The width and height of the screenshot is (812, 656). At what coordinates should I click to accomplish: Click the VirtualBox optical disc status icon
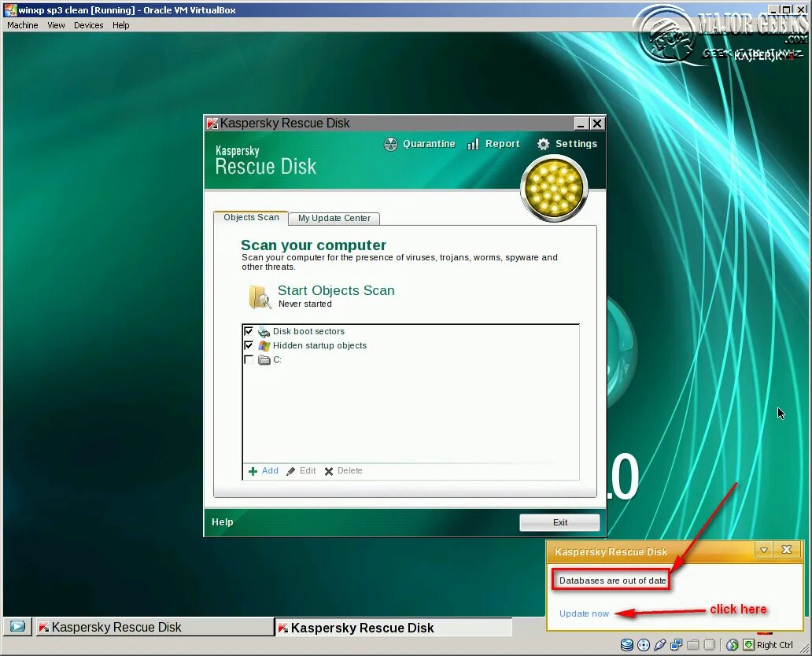tap(643, 645)
